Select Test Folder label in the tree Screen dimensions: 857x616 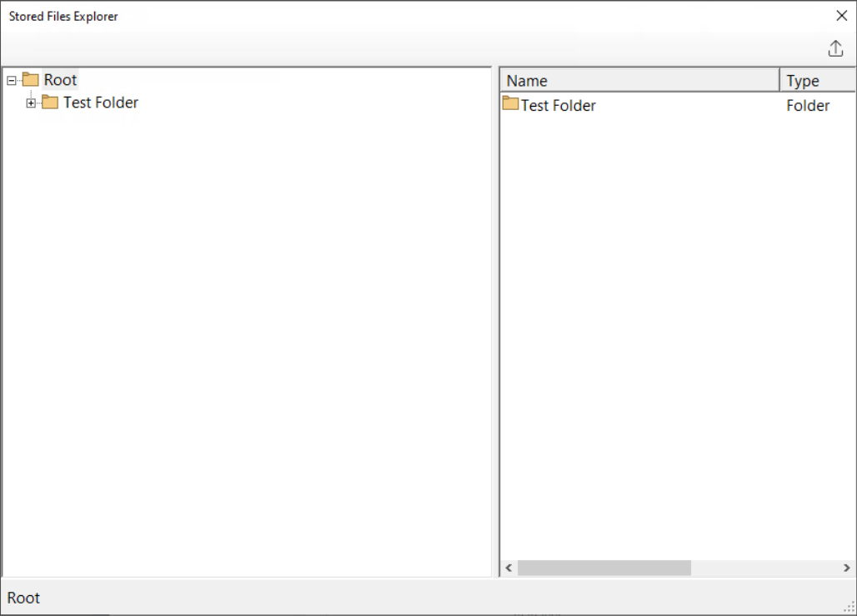100,103
